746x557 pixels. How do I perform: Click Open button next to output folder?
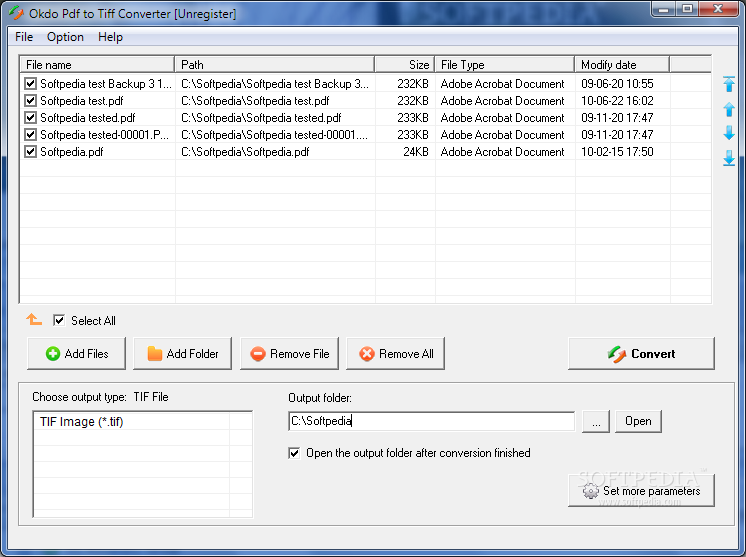point(638,421)
